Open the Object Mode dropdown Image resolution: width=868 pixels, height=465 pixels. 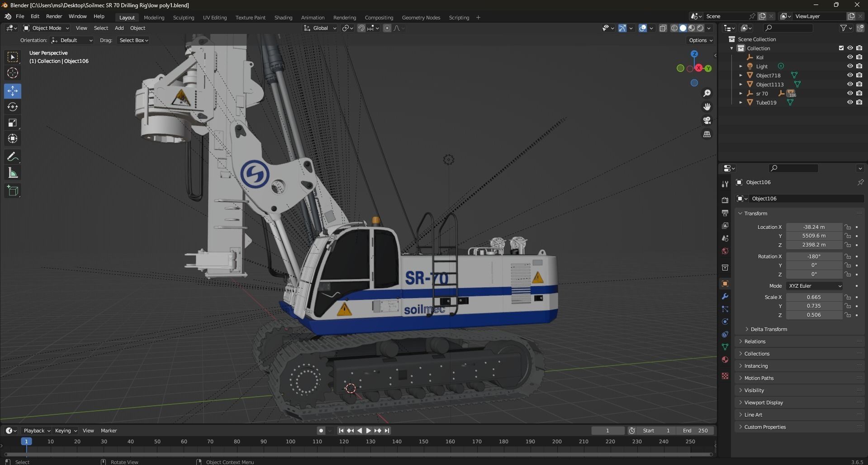pyautogui.click(x=46, y=28)
